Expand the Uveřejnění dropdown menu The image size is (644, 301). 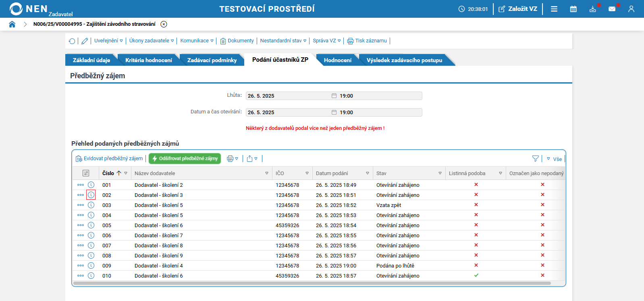[x=108, y=41]
